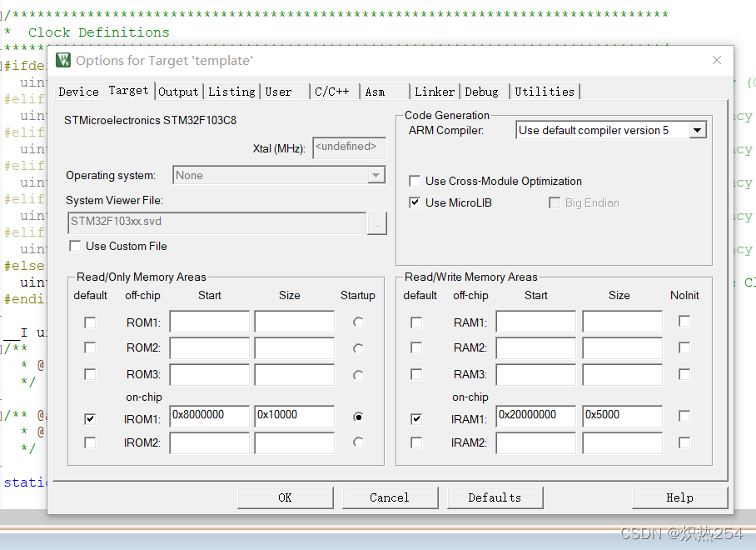This screenshot has width=756, height=550.
Task: Enable Use Custom File checkbox
Action: [75, 246]
